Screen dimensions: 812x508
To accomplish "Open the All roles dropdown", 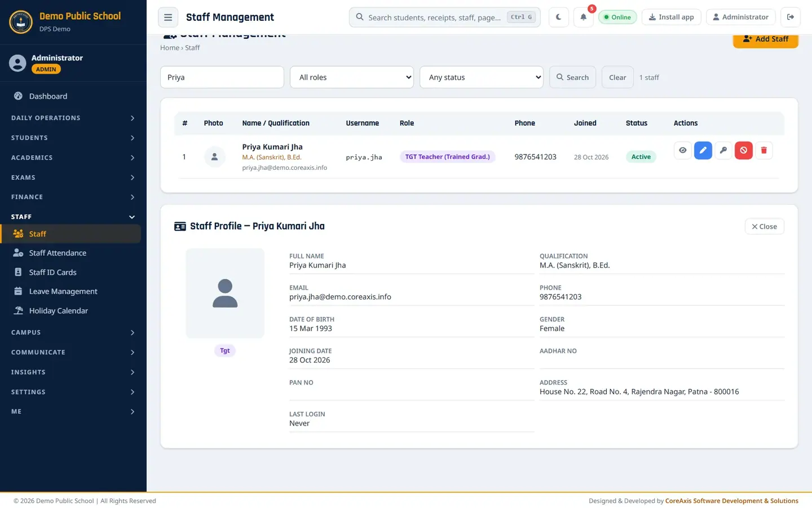I will [352, 77].
